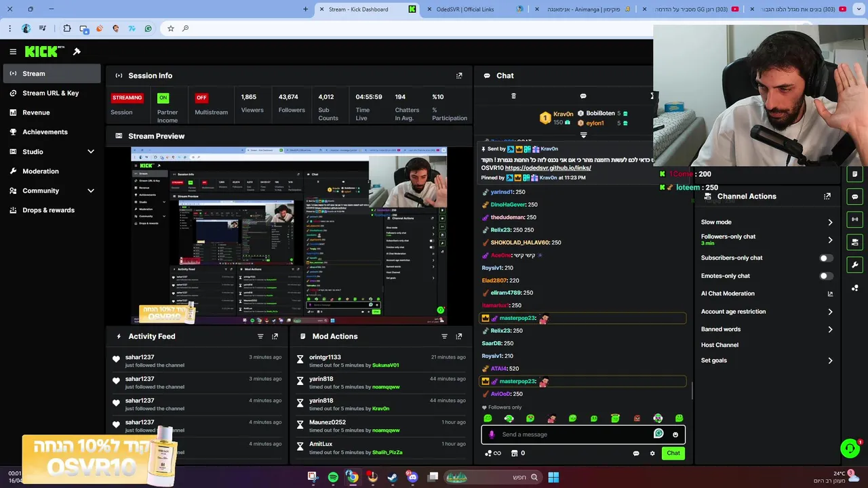Open the green support headset button
Image resolution: width=868 pixels, height=488 pixels.
pyautogui.click(x=850, y=448)
